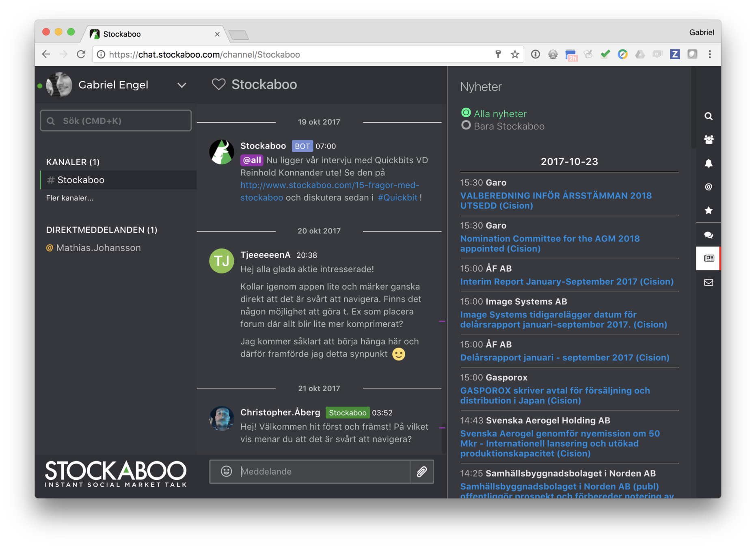Screen dimensions: 756x548
Task: Select the Bara Stockaboo radio option
Action: tap(466, 125)
